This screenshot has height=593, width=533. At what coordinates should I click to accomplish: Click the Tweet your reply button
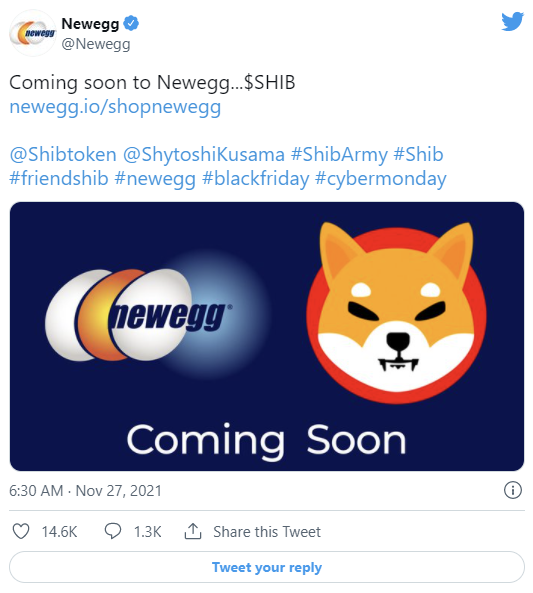(x=267, y=567)
